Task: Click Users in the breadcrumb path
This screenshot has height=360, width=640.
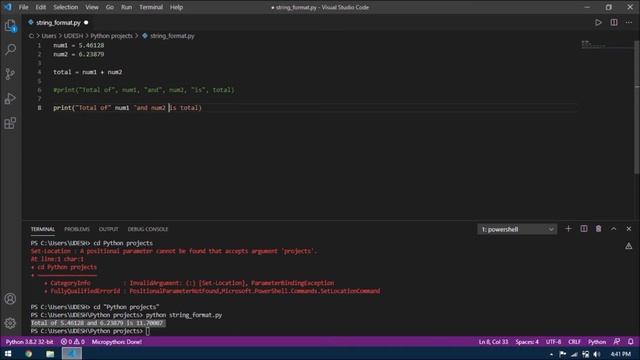Action: (x=49, y=36)
